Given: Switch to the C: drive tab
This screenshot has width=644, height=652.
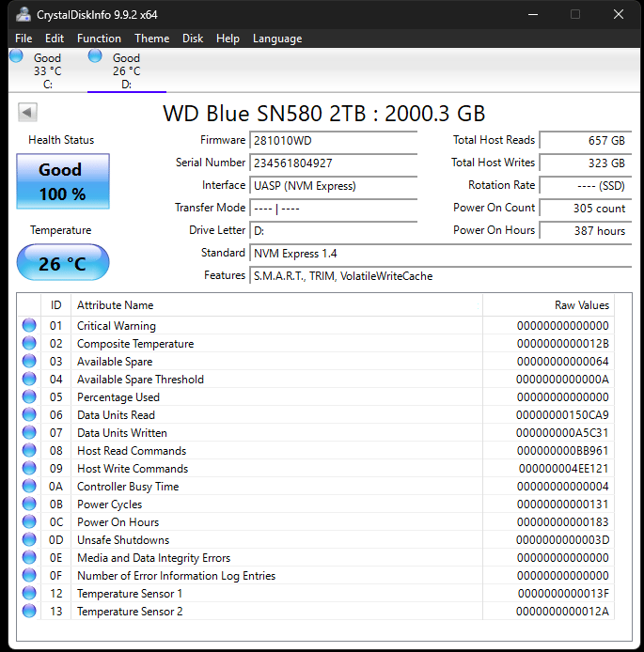Looking at the screenshot, I should 47,70.
